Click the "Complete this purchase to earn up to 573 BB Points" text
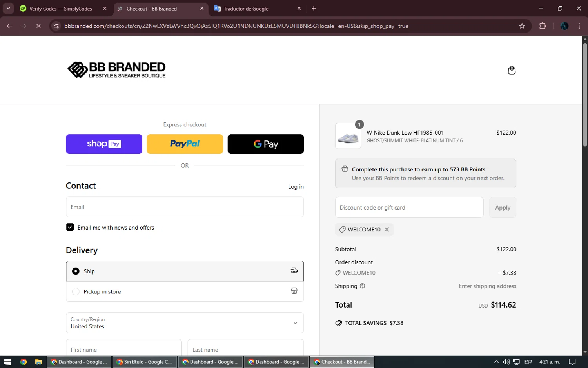The width and height of the screenshot is (588, 368). [418, 169]
